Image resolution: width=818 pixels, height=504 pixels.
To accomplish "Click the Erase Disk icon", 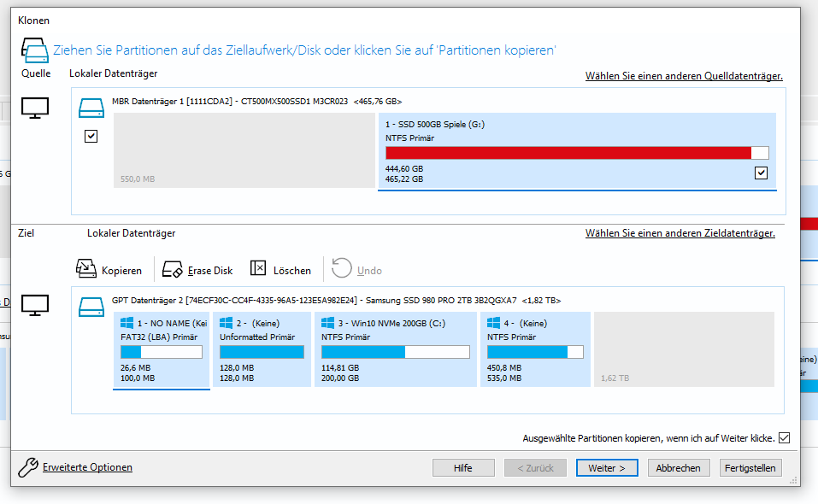I will coord(172,269).
